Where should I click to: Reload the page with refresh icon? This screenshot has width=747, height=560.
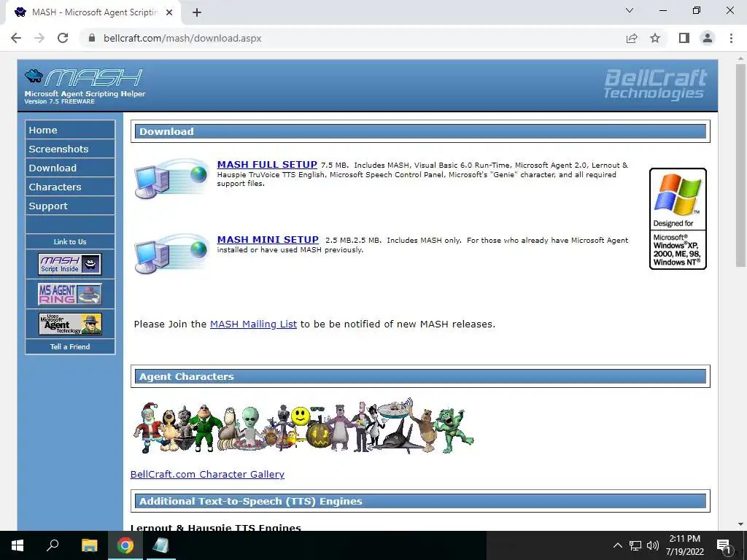pos(63,38)
